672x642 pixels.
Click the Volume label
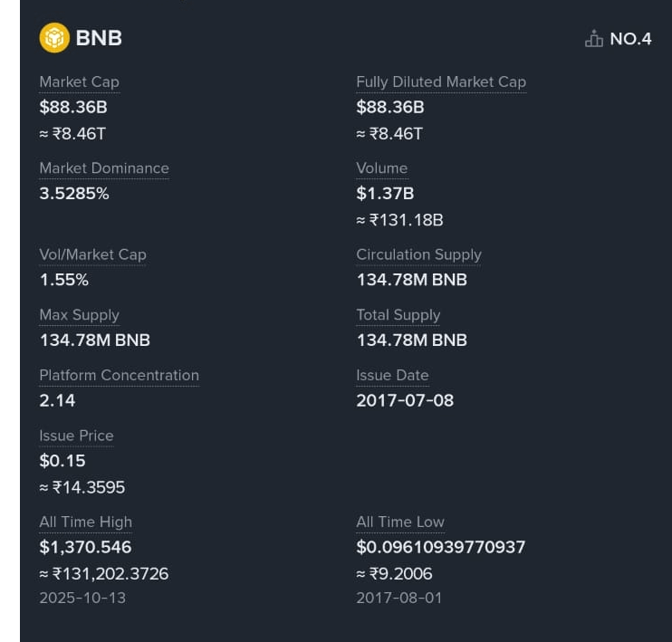pos(382,168)
